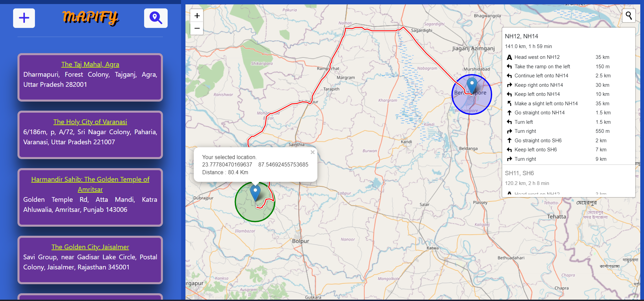Select the SH11, SH6 alternative route
Screen dimensions: 644x301
(x=519, y=173)
